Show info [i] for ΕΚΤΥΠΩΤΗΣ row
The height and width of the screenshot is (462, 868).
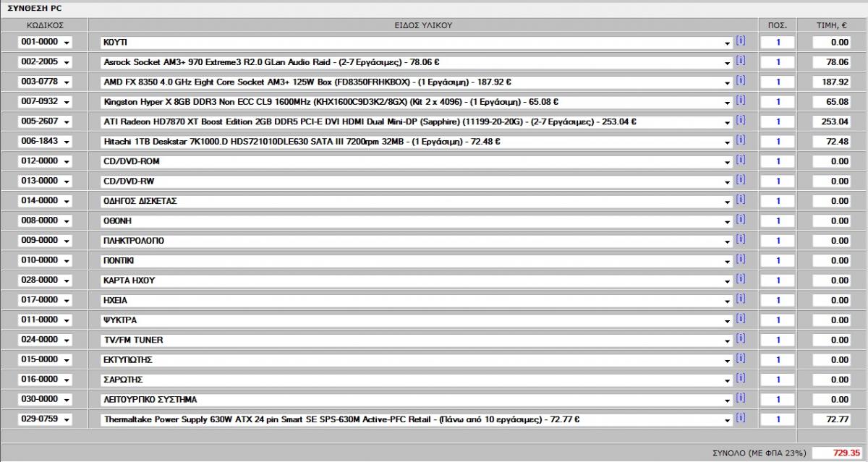click(740, 359)
